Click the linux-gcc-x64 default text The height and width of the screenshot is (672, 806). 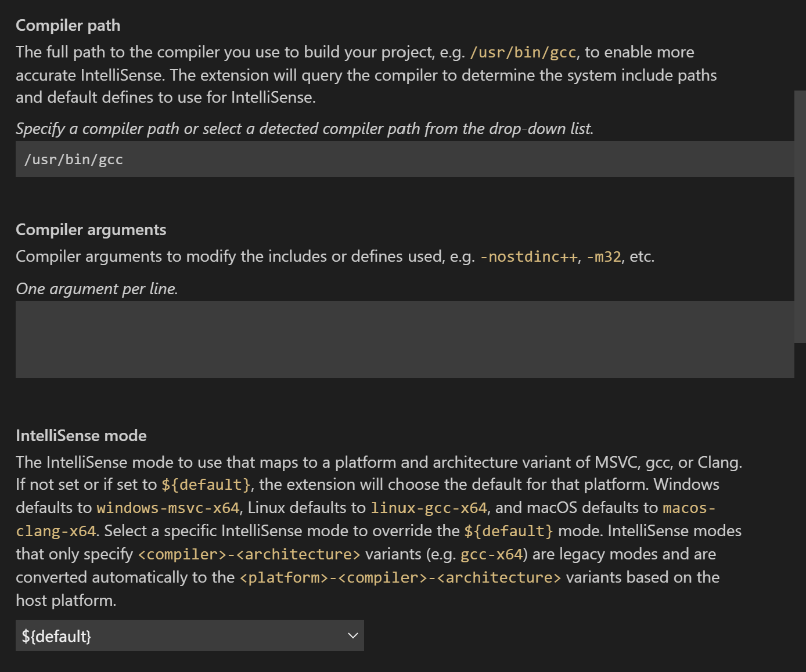point(429,507)
